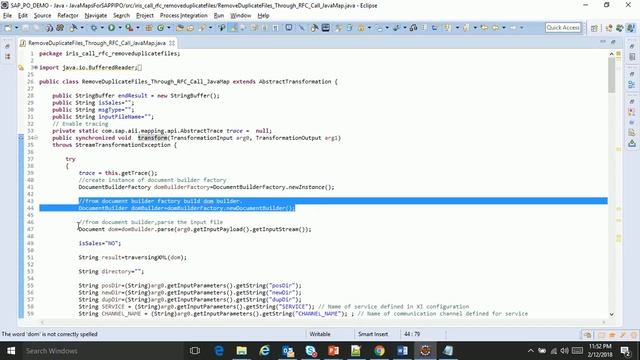This screenshot has width=640, height=360.
Task: Open Microsoft Edge from the taskbar
Action: [x=219, y=351]
